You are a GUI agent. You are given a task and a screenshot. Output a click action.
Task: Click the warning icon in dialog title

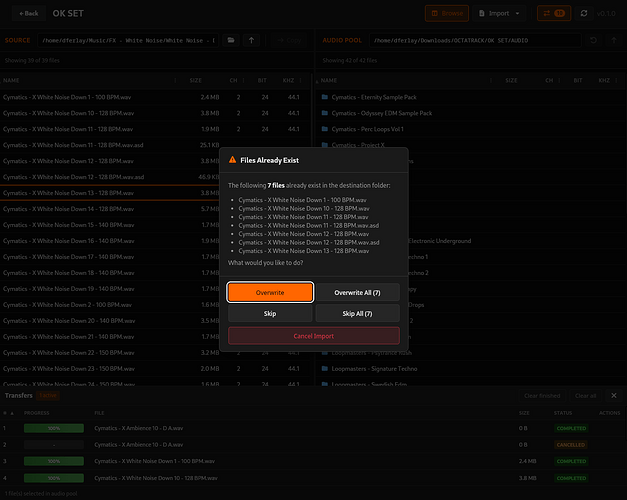tap(232, 160)
